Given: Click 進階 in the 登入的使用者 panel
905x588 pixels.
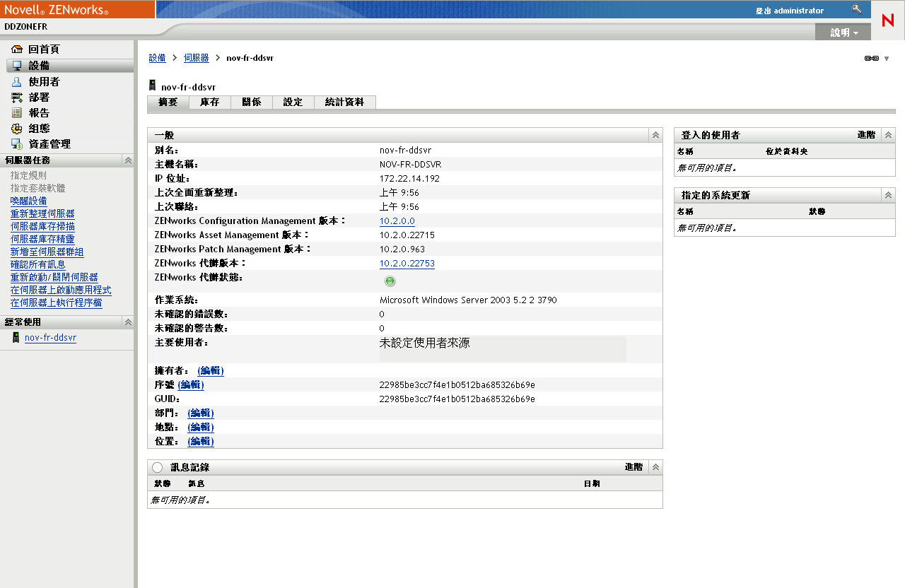Looking at the screenshot, I should (866, 135).
